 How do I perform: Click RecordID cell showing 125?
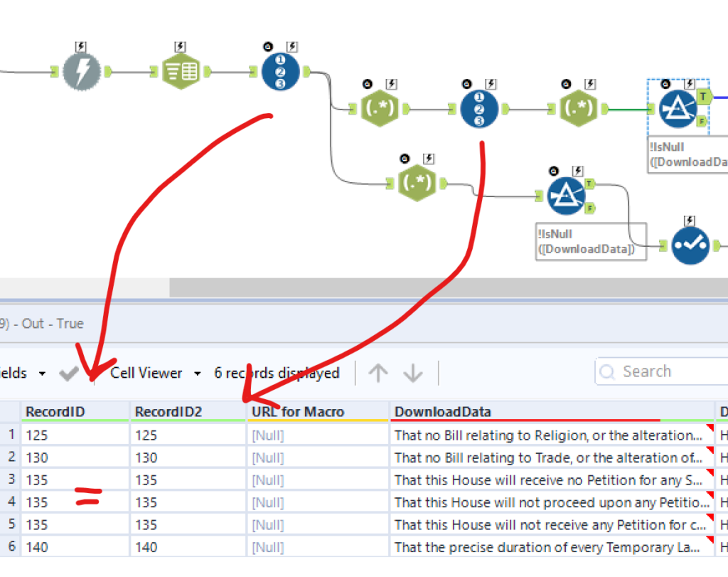pos(75,435)
